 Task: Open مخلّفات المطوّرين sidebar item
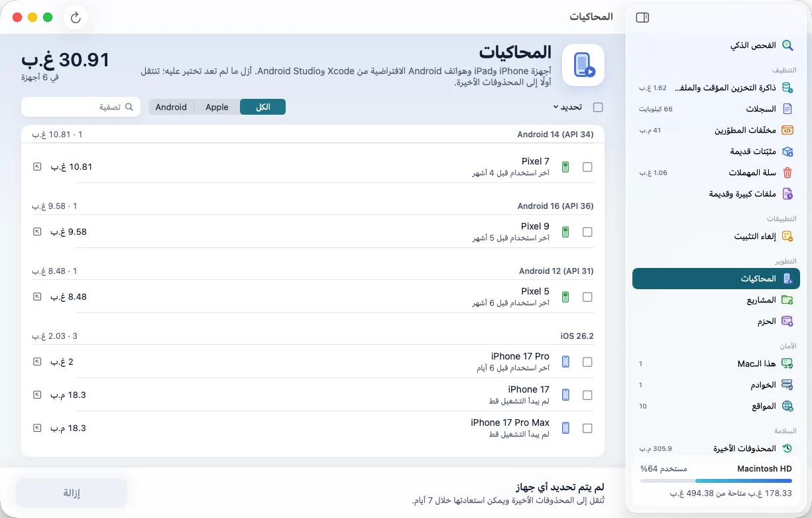[716, 130]
